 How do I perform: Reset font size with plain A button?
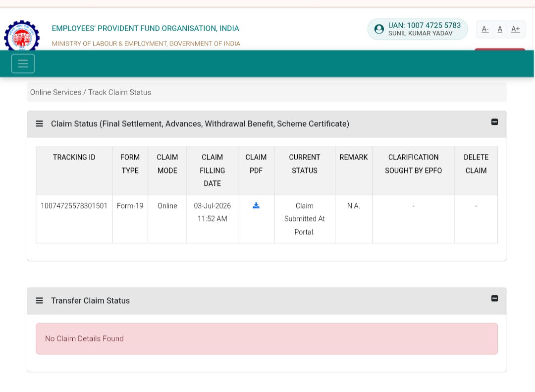[500, 29]
